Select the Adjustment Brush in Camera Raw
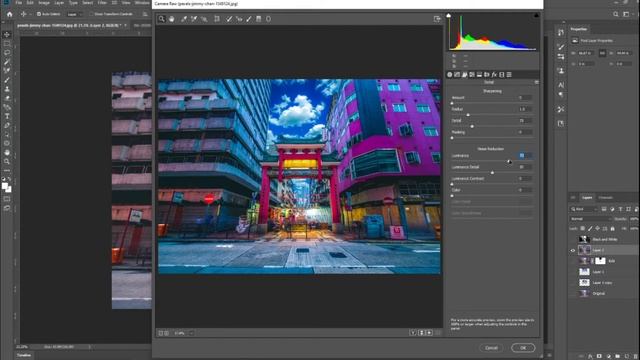This screenshot has width=640, height=360. tap(249, 19)
